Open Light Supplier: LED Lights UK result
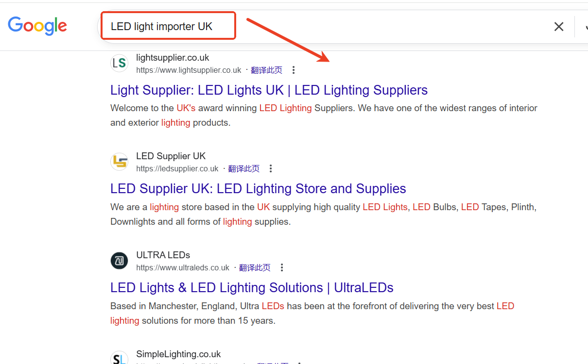The height and width of the screenshot is (364, 588). click(x=269, y=90)
